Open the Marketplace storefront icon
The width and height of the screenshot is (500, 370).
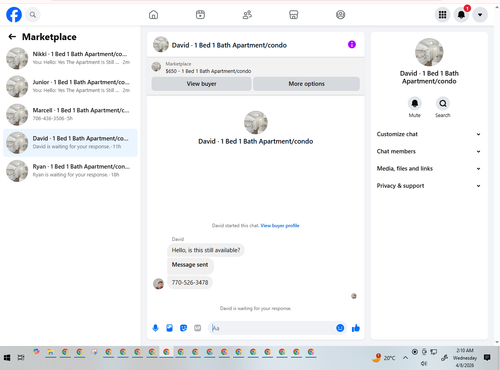click(x=294, y=15)
